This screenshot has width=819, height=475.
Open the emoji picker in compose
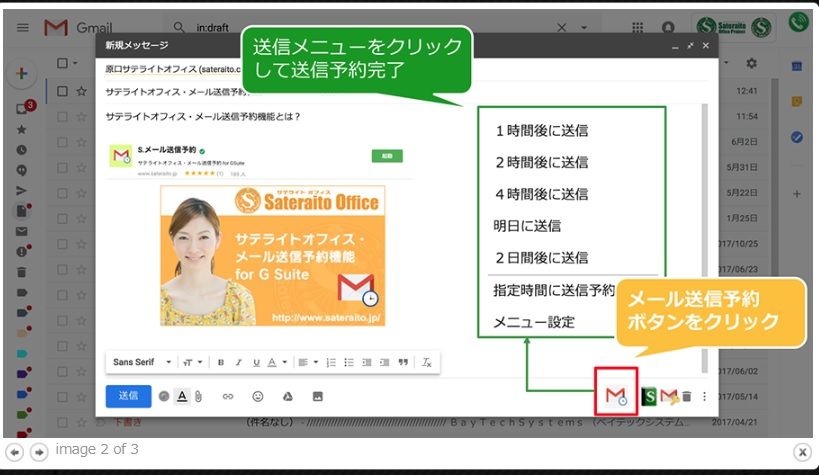pyautogui.click(x=258, y=397)
